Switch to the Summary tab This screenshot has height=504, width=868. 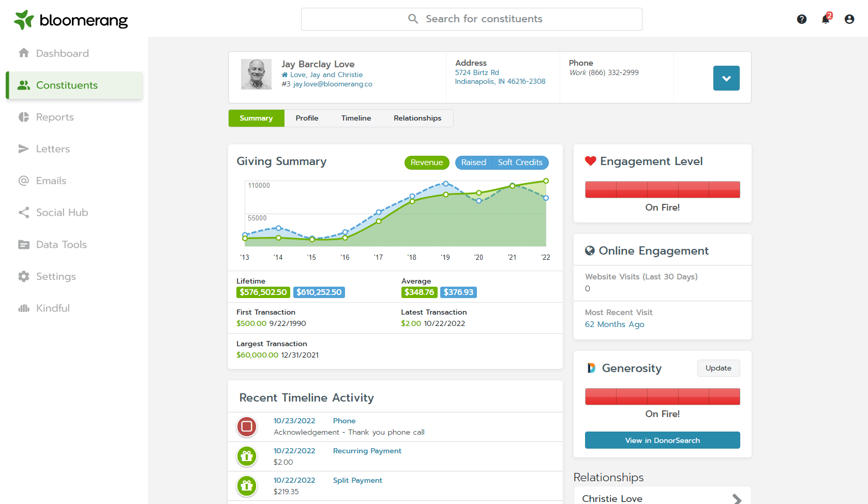point(256,118)
